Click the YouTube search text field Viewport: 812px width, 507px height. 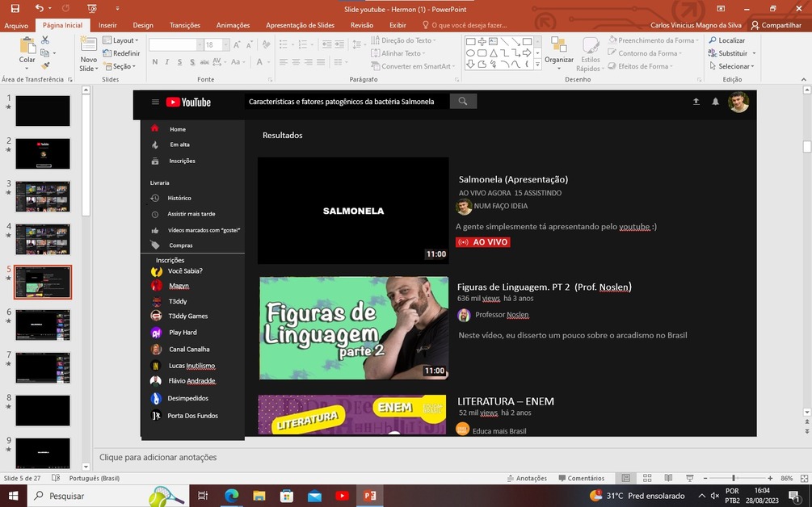tap(347, 102)
